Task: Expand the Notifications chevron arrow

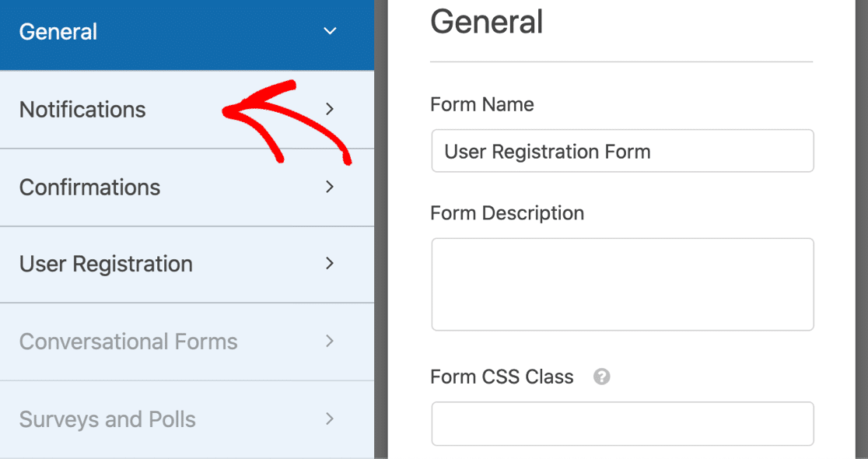Action: 330,109
